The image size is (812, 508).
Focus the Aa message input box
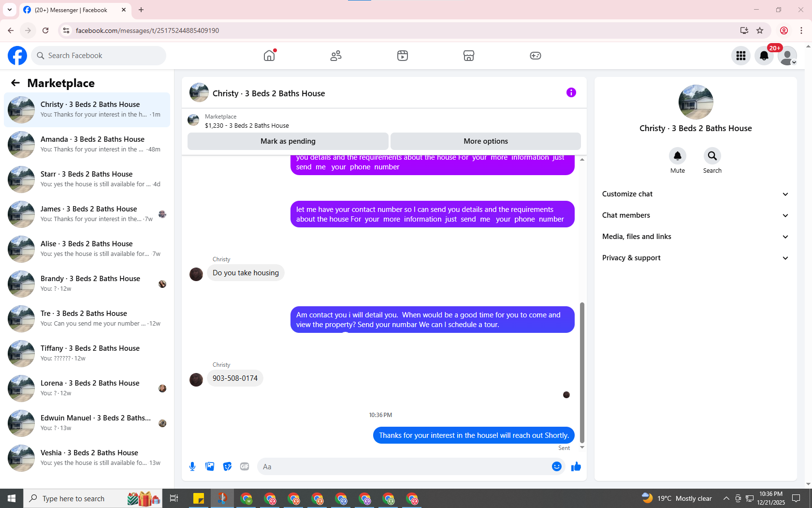(x=403, y=466)
